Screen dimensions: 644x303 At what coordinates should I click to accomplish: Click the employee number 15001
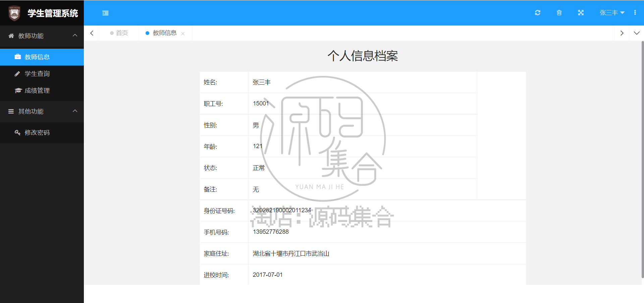(x=261, y=103)
